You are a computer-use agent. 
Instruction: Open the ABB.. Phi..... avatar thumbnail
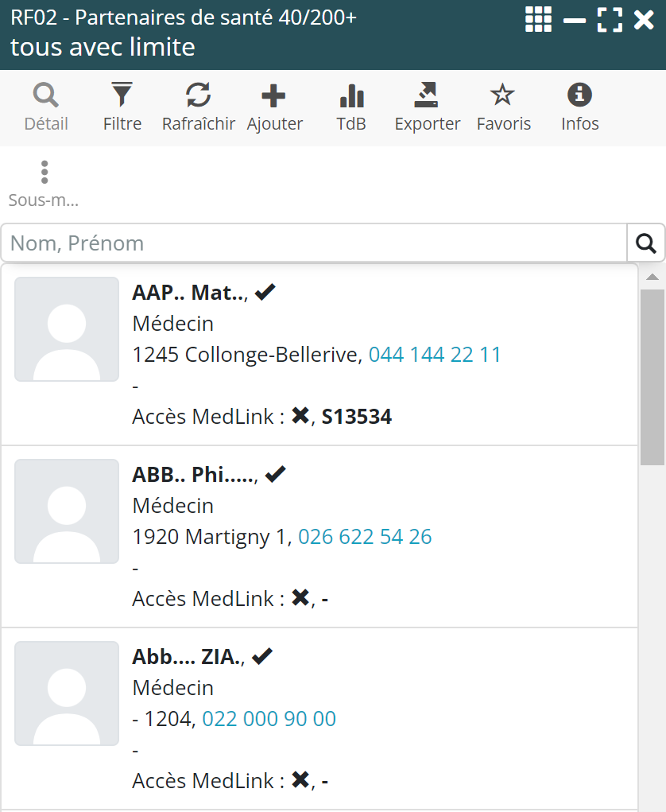67,511
